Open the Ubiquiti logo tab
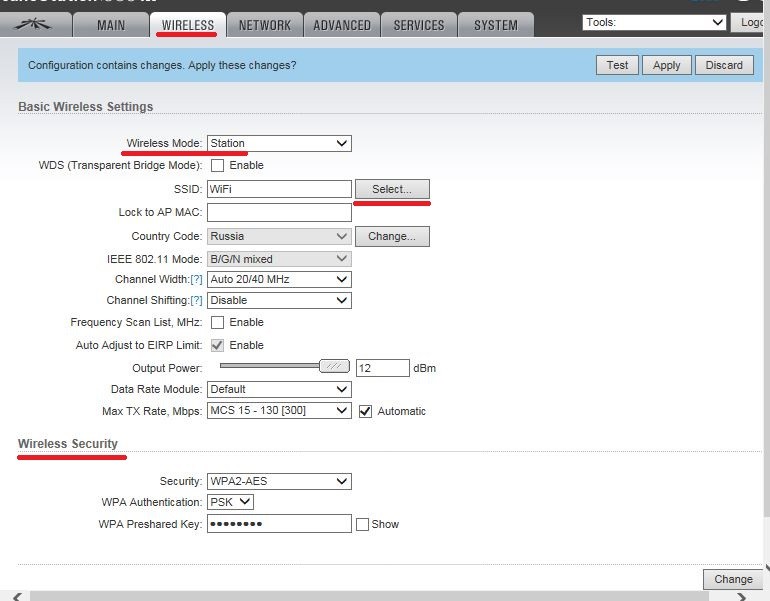Viewport: 770px width, 601px height. [x=36, y=24]
